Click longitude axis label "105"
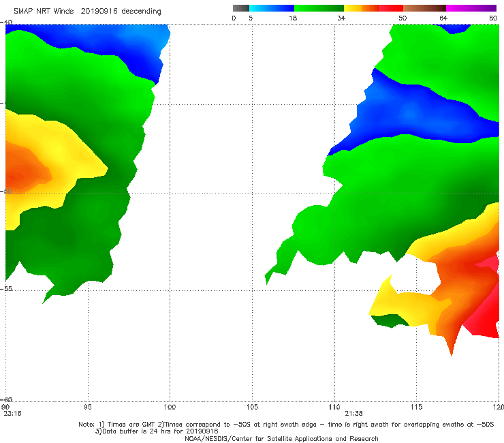Viewport: 504px width, 443px height. pyautogui.click(x=252, y=407)
